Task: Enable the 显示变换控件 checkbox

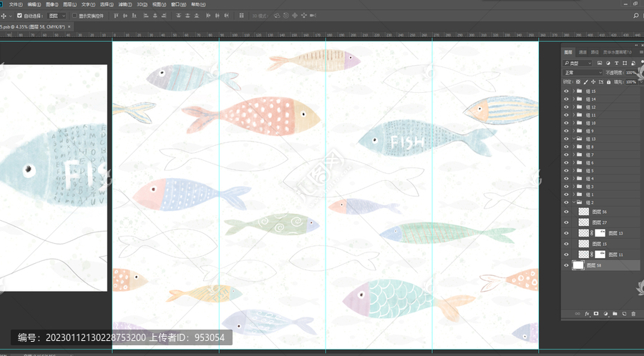Action: pyautogui.click(x=74, y=16)
